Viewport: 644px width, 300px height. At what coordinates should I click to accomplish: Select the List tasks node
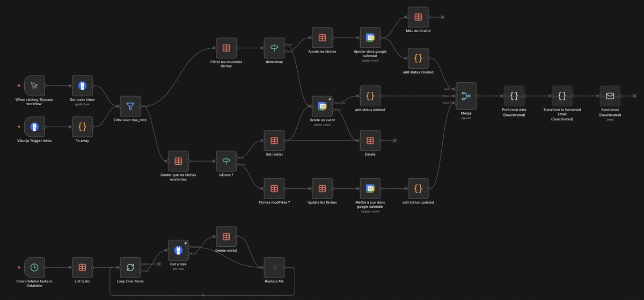pos(82,267)
